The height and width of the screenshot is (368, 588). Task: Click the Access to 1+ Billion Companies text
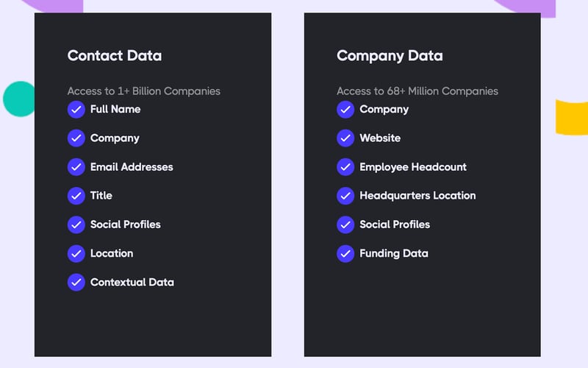point(144,91)
